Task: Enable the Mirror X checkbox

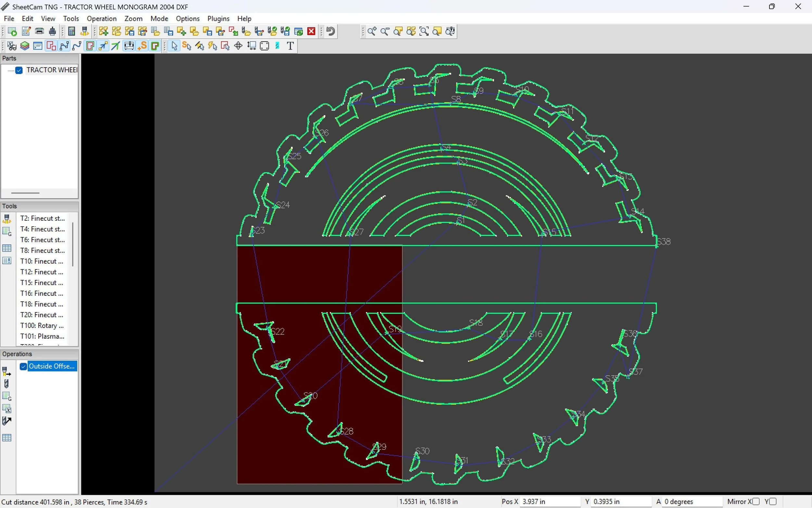Action: (755, 501)
